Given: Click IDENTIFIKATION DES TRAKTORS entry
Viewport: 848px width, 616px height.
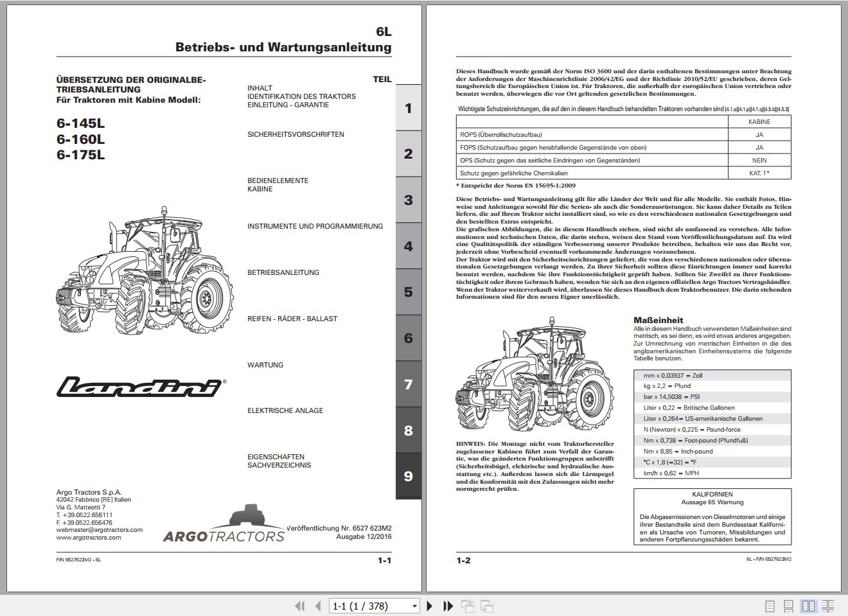Looking at the screenshot, I should [x=301, y=96].
